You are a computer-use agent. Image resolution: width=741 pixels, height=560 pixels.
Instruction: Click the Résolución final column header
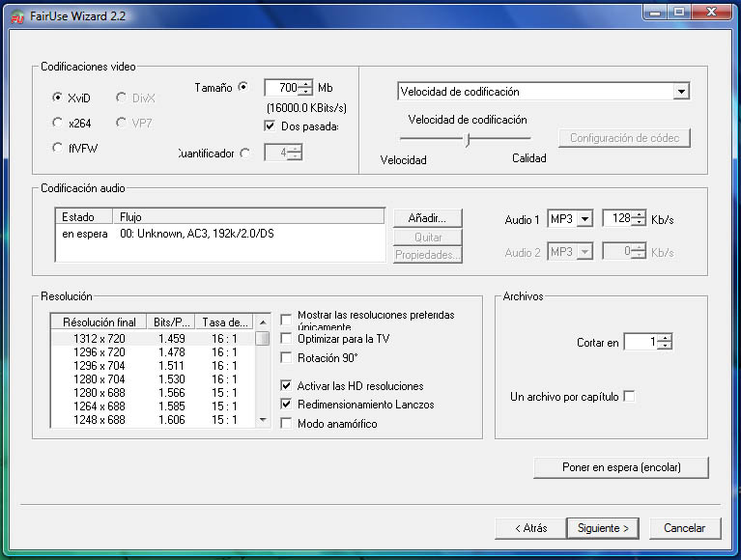click(99, 322)
